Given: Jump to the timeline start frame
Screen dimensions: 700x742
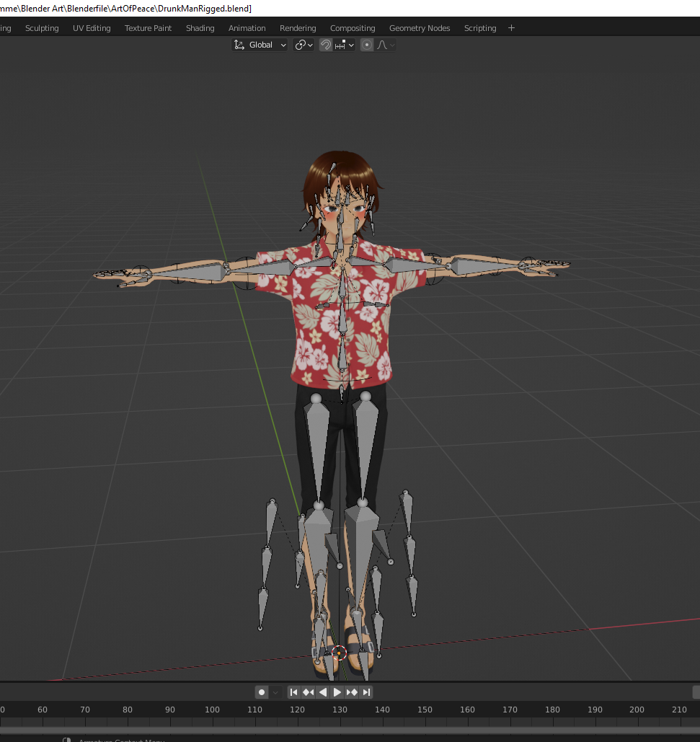Looking at the screenshot, I should (293, 692).
